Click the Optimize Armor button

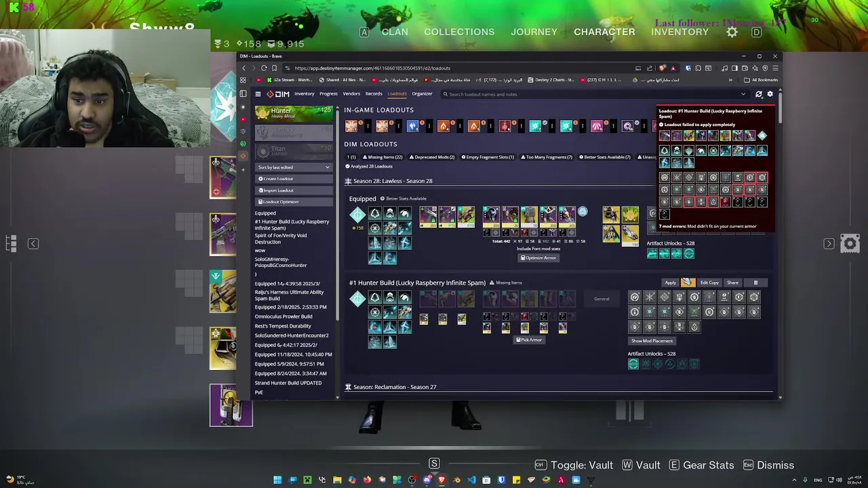(x=538, y=258)
